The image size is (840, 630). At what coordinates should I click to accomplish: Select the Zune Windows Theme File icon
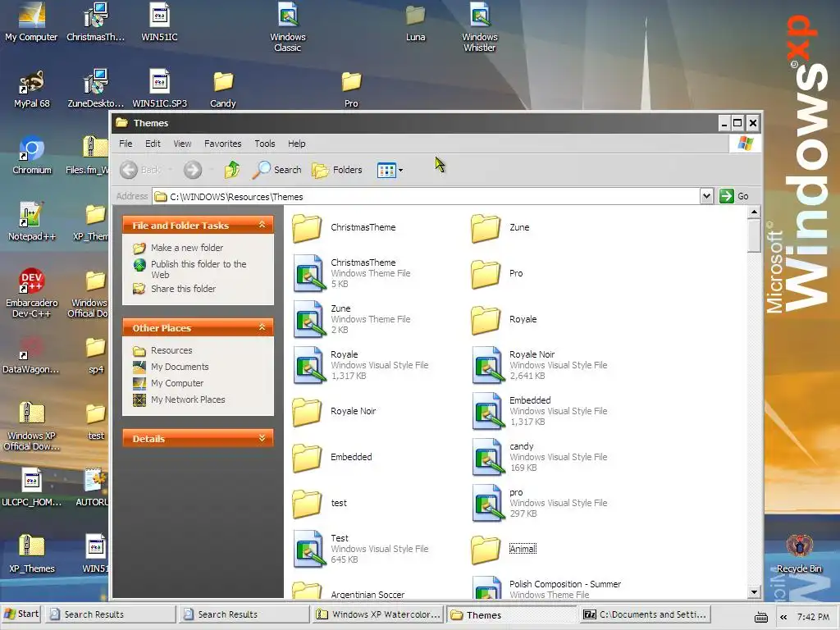coord(309,319)
